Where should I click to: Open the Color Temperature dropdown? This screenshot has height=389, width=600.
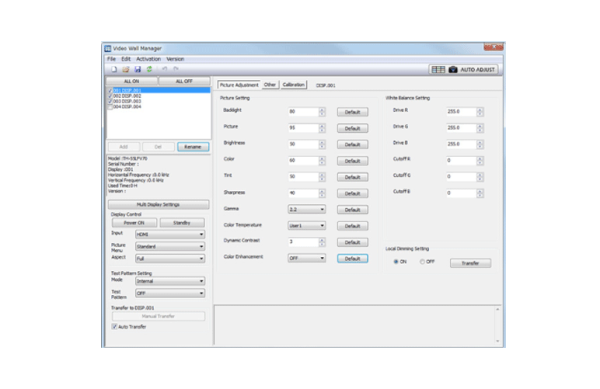click(307, 226)
